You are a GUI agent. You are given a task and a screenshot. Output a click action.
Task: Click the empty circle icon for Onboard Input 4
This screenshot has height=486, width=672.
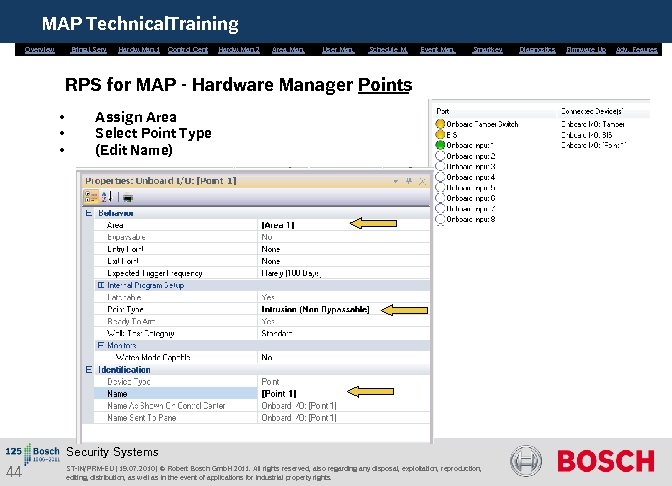[440, 177]
